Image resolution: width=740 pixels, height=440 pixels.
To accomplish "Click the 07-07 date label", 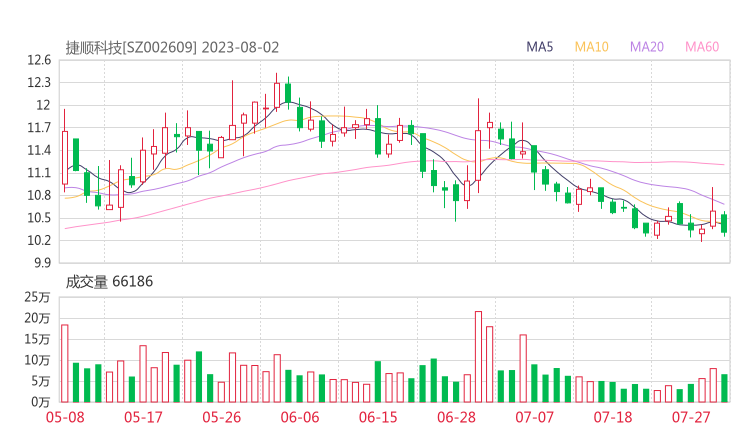I will coord(534,417).
